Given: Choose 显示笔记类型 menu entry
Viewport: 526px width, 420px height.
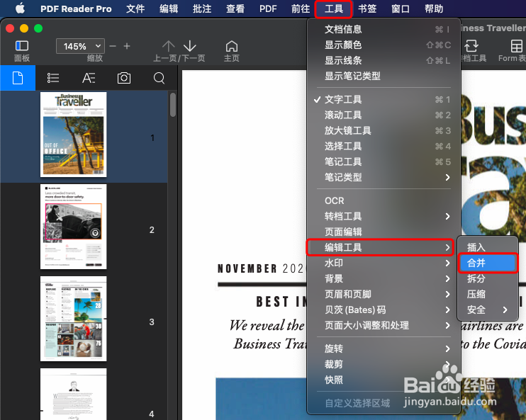Looking at the screenshot, I should point(384,76).
